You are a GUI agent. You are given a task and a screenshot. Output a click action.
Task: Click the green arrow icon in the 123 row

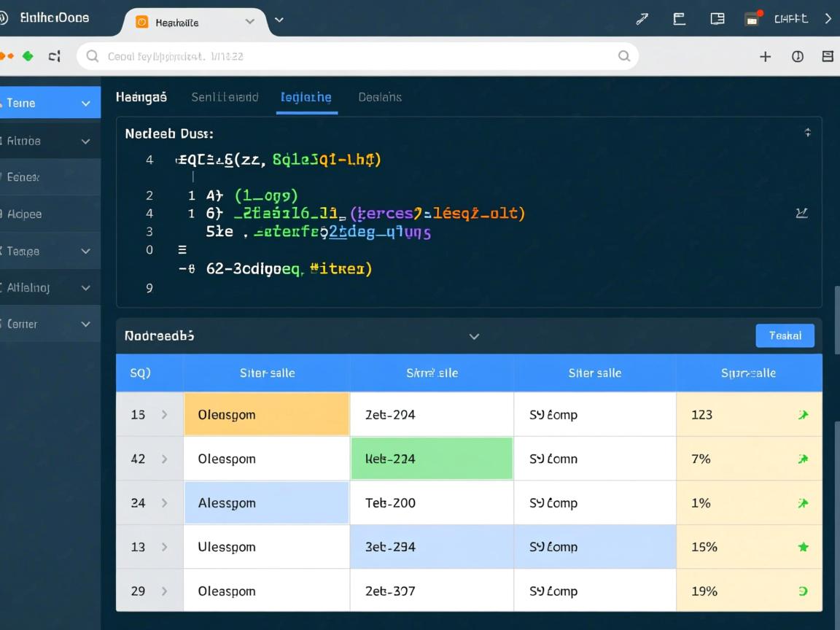click(803, 415)
